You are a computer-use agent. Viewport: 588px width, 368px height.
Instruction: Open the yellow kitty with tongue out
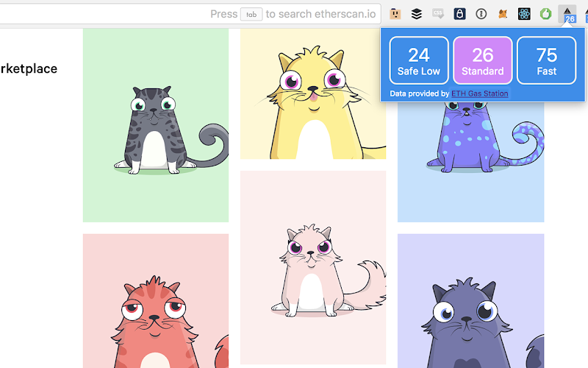[x=313, y=93]
